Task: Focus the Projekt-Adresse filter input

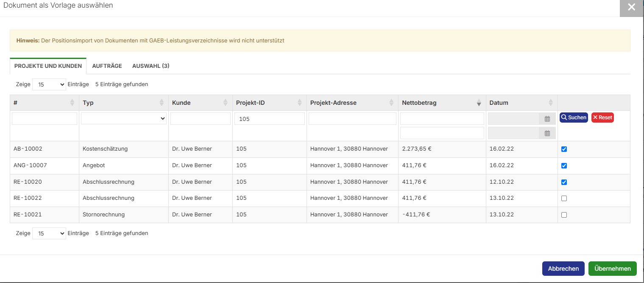Action: click(352, 119)
